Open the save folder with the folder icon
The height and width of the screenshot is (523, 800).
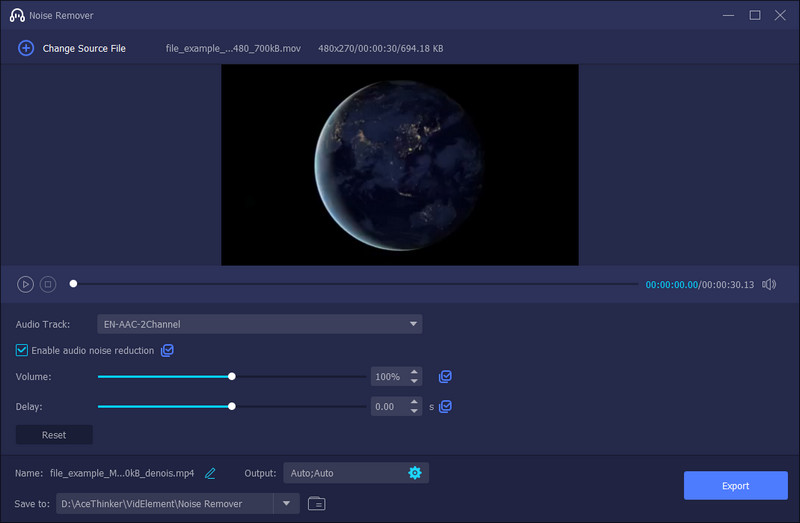click(x=316, y=503)
